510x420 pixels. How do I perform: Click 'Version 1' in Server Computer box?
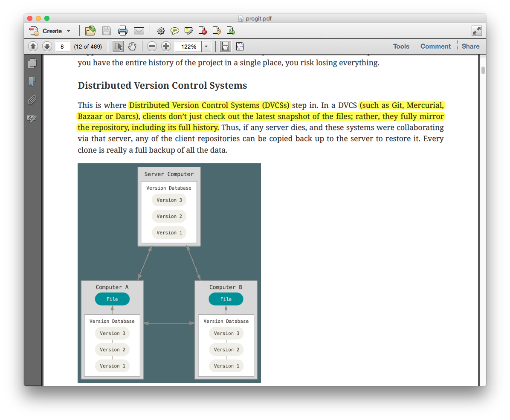(169, 233)
